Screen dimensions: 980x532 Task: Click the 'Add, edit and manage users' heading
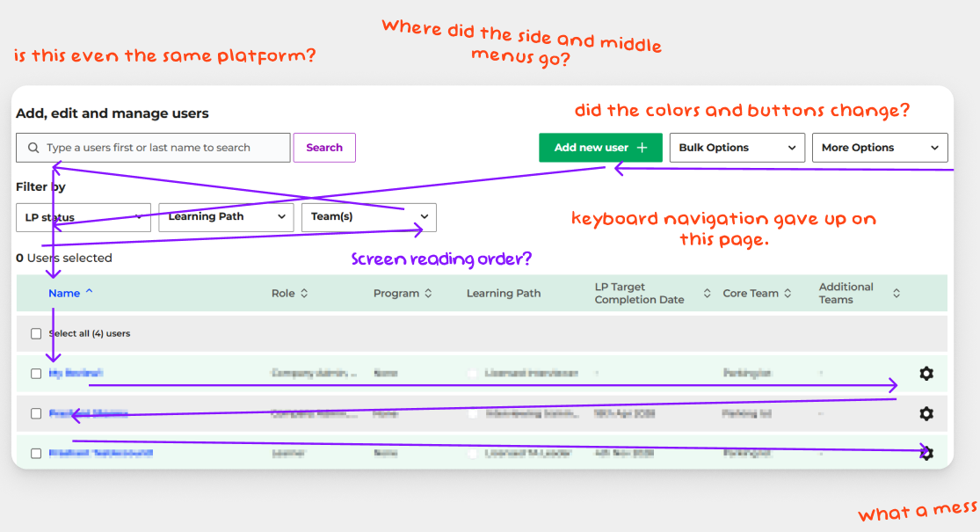point(112,113)
